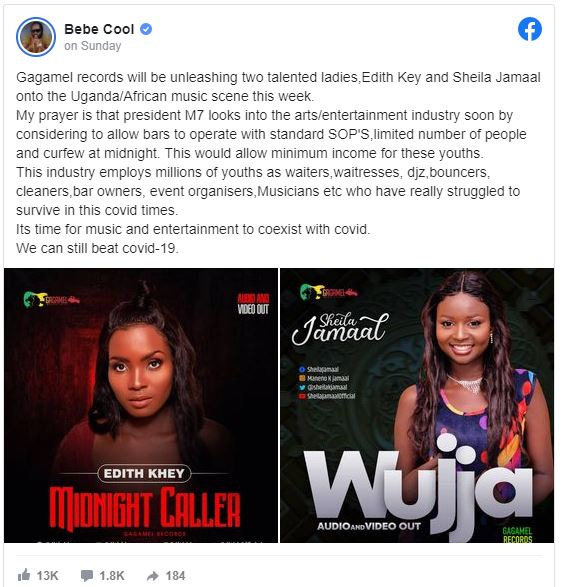Open the Edith Khey Midnight Caller image
Screen dimensions: 562x587
pyautogui.click(x=141, y=405)
